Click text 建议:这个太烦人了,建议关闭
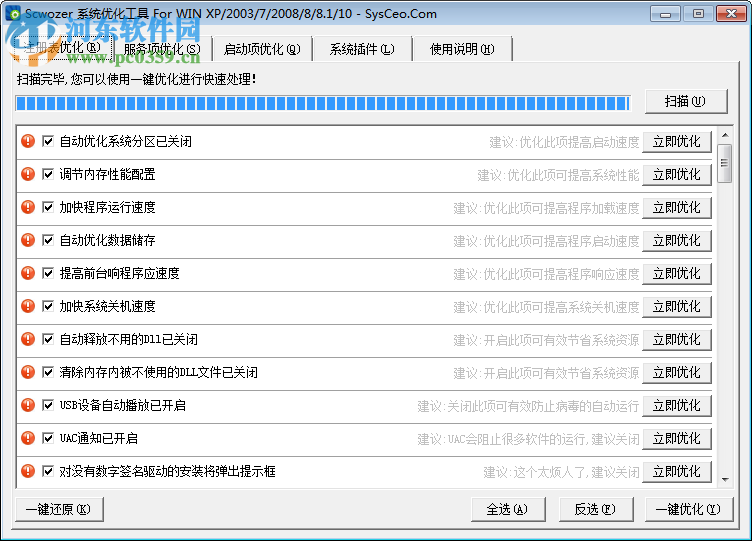The width and height of the screenshot is (752, 541). [561, 472]
